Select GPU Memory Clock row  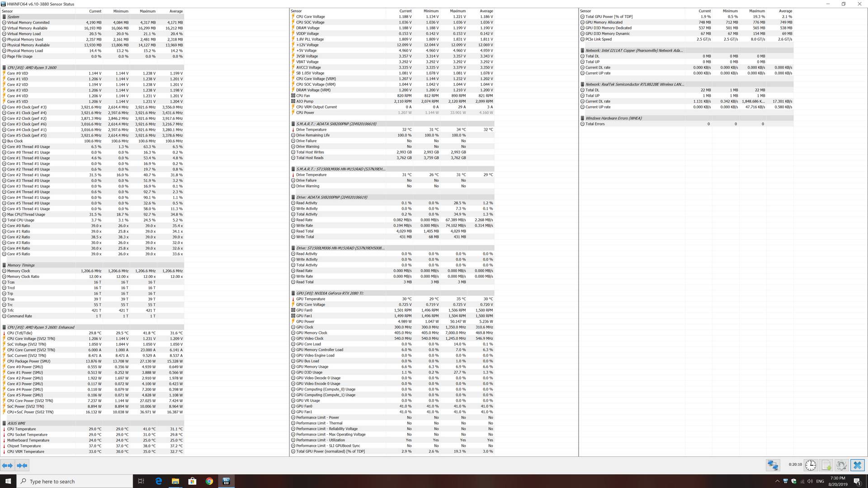point(392,333)
